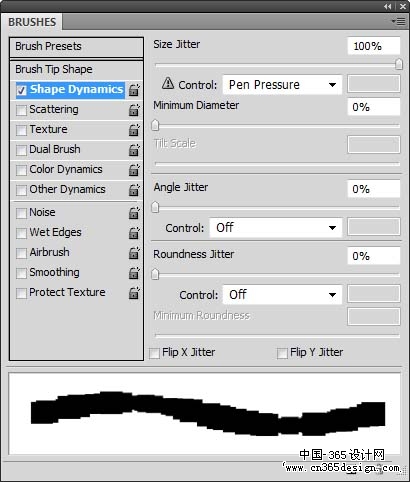Check the Flip X Jitter option
The height and width of the screenshot is (482, 410).
tap(154, 353)
